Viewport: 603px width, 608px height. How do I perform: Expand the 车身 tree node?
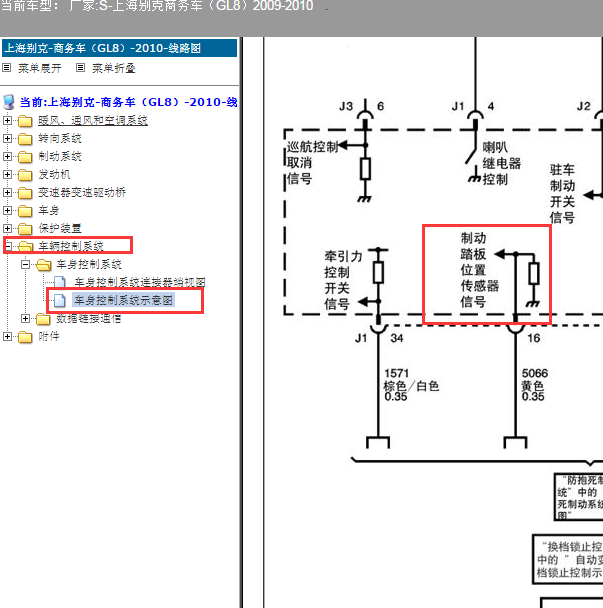coord(7,210)
